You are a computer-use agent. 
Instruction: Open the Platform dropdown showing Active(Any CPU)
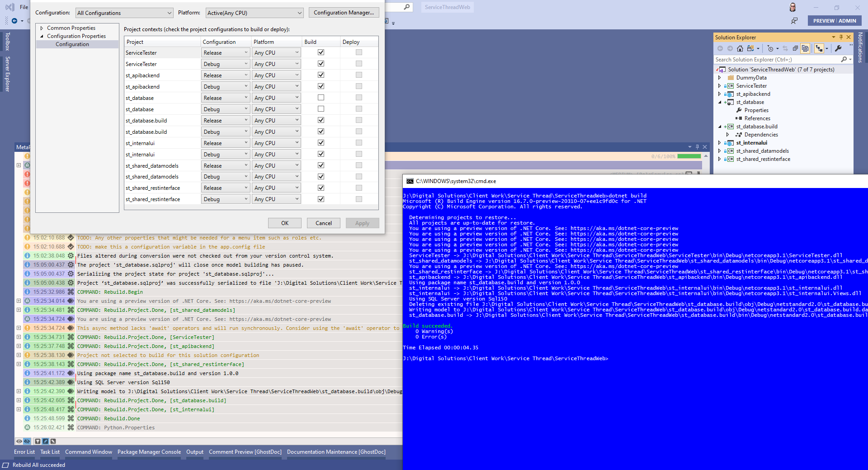pos(255,13)
